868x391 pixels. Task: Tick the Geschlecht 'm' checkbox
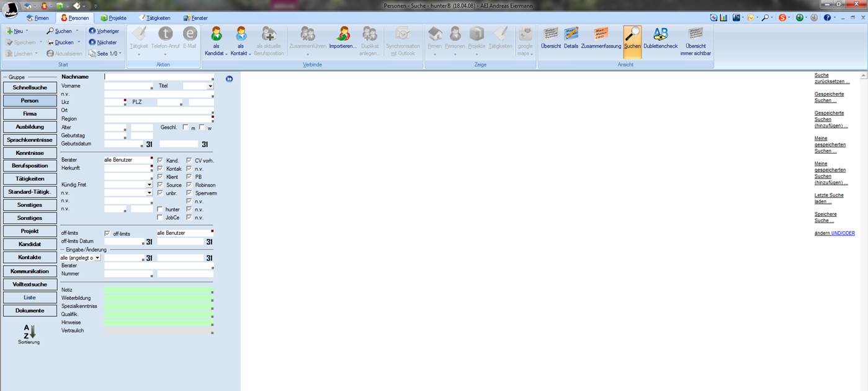[186, 127]
